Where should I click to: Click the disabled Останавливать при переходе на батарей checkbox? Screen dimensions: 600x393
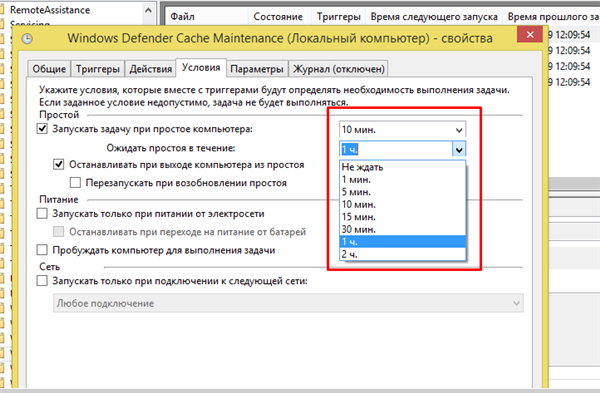click(59, 232)
